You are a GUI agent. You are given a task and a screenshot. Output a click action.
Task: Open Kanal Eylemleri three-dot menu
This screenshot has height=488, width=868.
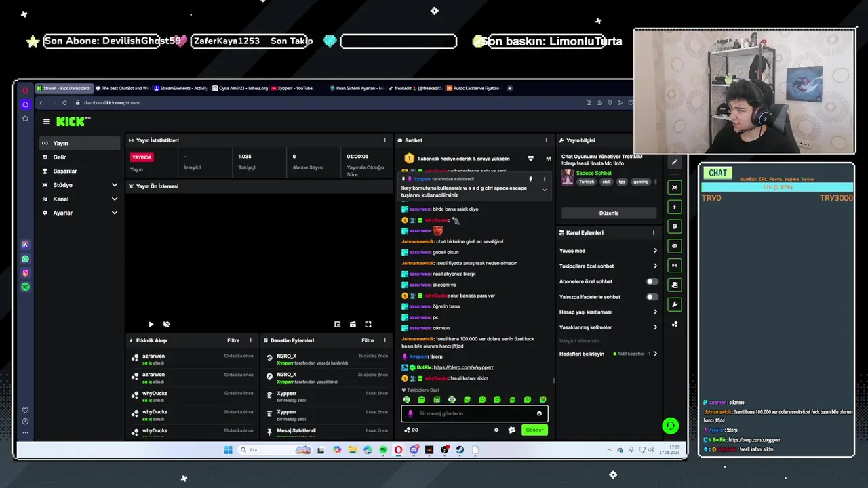pyautogui.click(x=654, y=232)
